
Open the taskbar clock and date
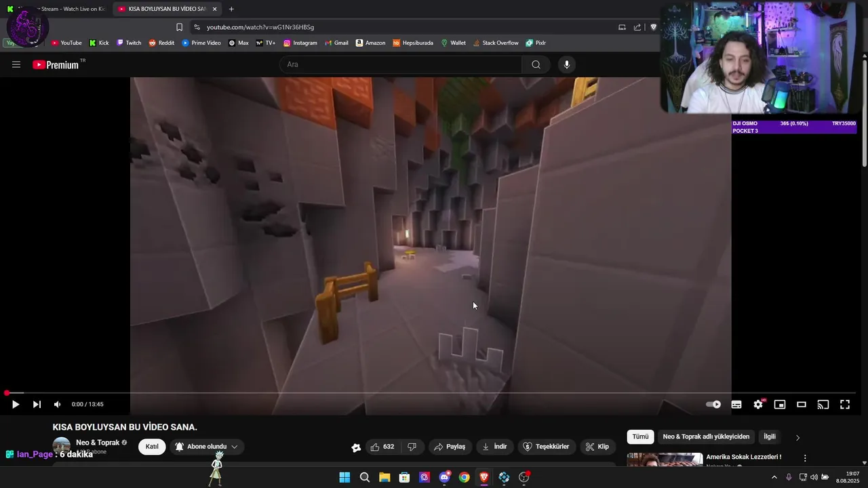[x=848, y=477]
